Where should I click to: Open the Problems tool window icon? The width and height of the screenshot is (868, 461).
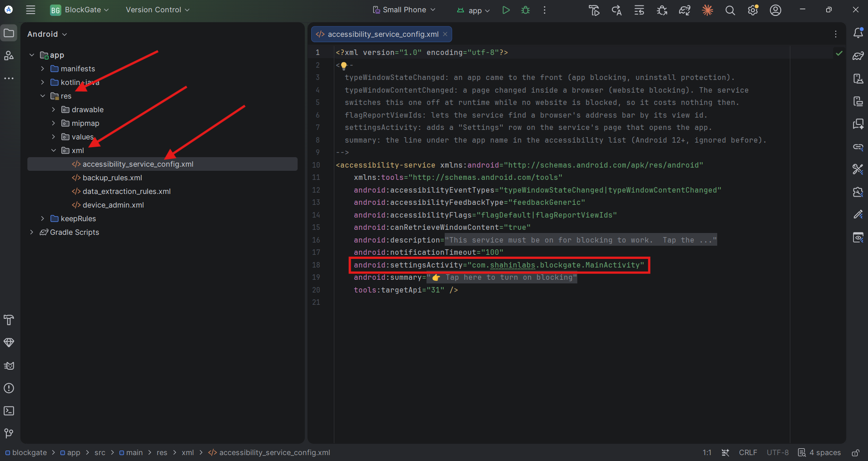pos(9,388)
